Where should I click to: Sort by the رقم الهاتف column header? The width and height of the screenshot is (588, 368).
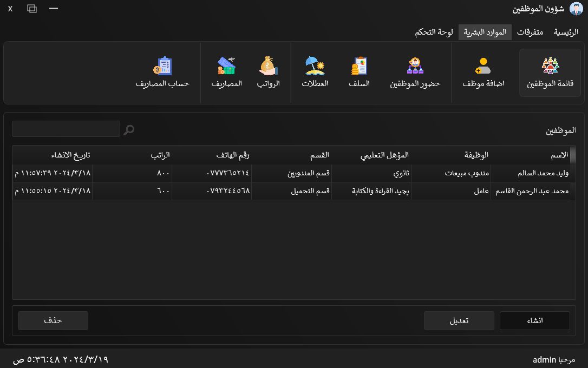point(212,155)
